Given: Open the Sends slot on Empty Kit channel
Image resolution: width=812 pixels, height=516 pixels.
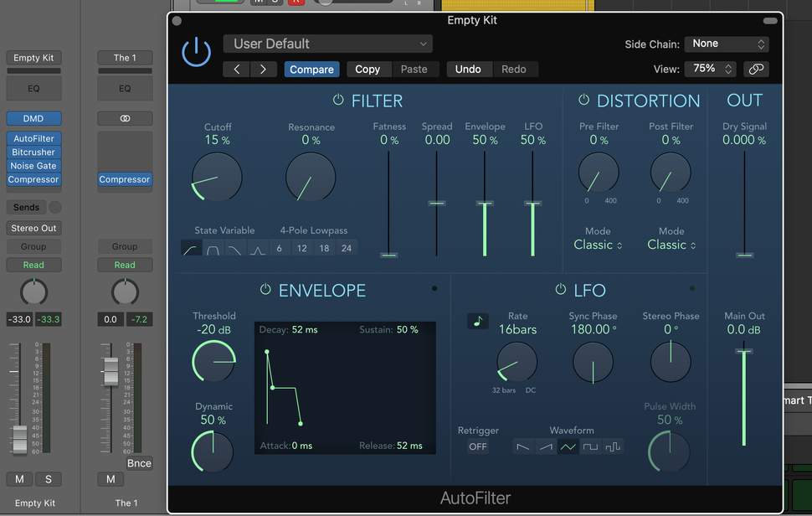Looking at the screenshot, I should pos(28,206).
